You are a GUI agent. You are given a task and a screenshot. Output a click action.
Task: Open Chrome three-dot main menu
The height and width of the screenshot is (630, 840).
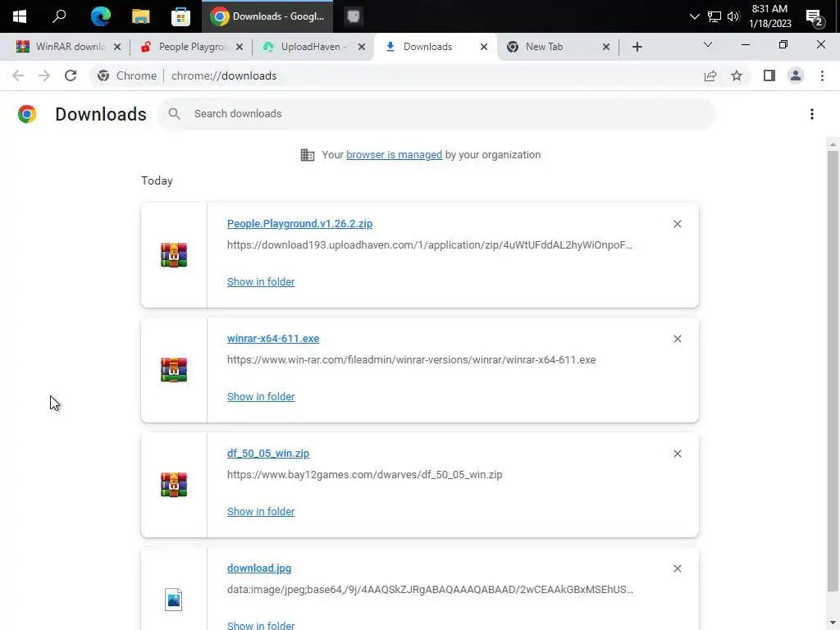click(x=822, y=75)
